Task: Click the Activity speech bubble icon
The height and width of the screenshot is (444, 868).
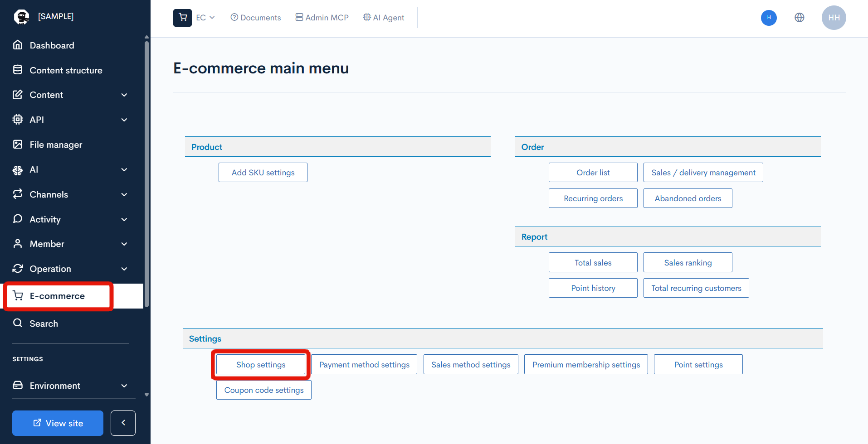Action: tap(18, 219)
